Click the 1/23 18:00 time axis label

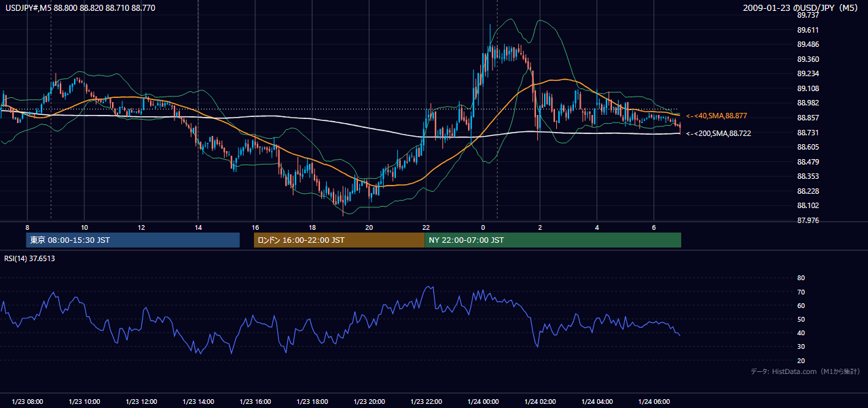coord(314,401)
